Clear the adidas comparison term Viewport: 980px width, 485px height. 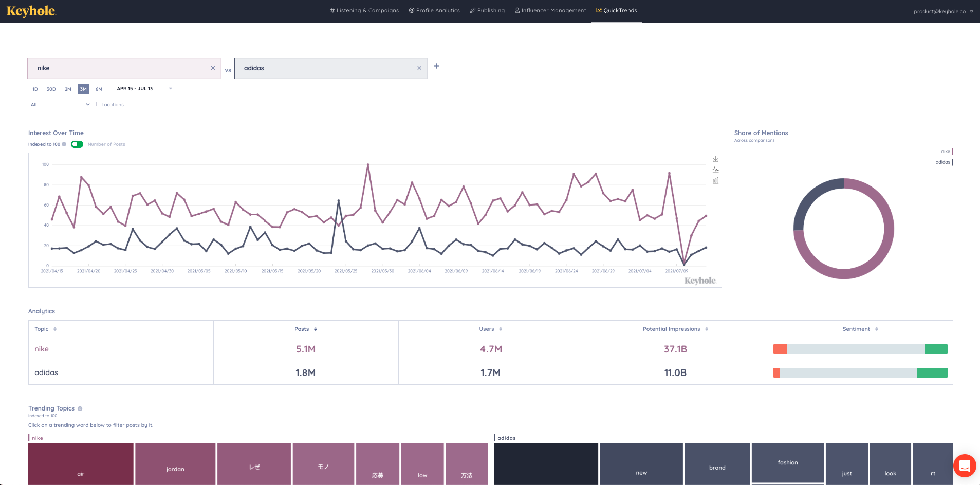[x=419, y=68]
